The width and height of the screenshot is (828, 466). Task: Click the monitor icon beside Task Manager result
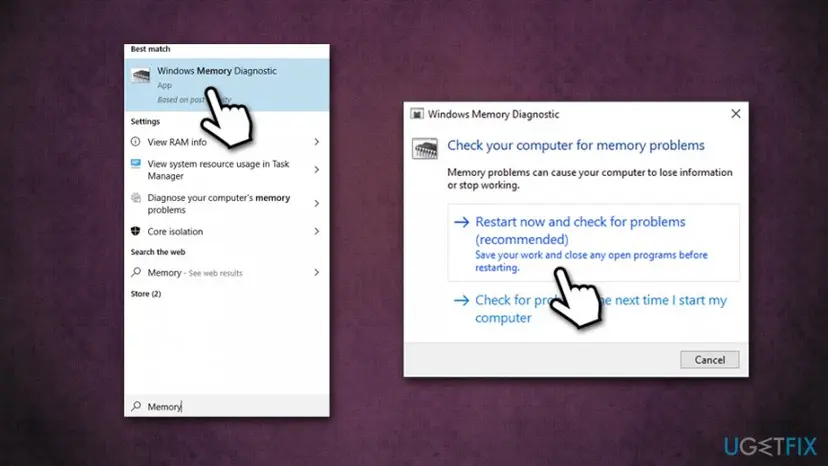pyautogui.click(x=136, y=163)
